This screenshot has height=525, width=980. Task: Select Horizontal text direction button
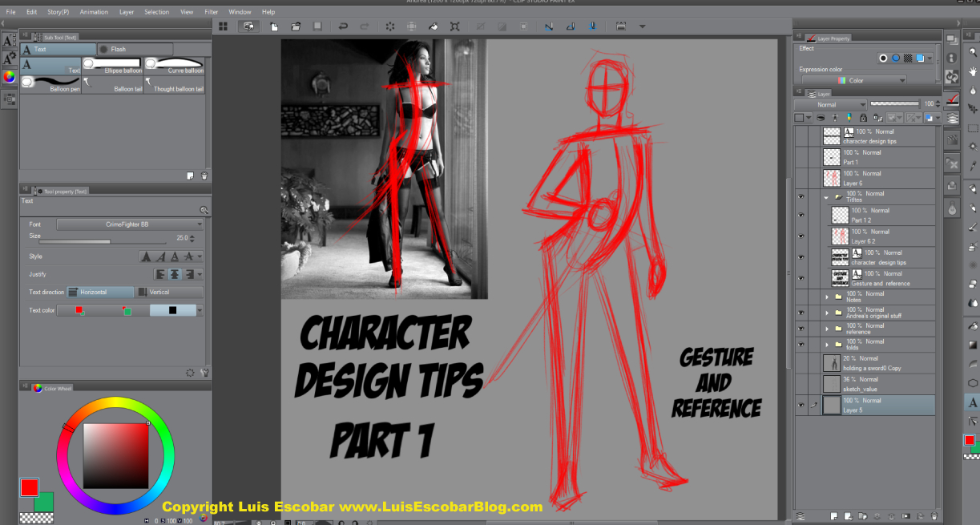click(x=100, y=293)
